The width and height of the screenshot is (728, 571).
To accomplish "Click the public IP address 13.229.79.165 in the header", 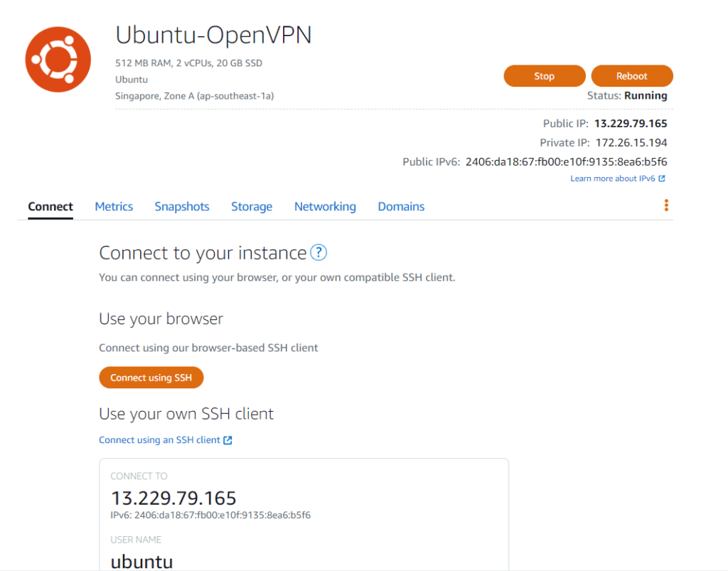I will [x=631, y=124].
